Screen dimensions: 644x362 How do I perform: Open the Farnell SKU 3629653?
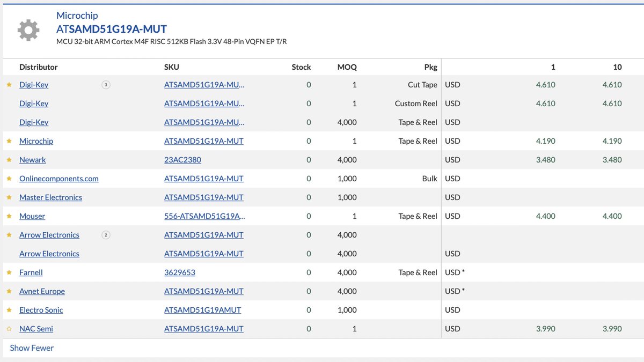point(180,272)
